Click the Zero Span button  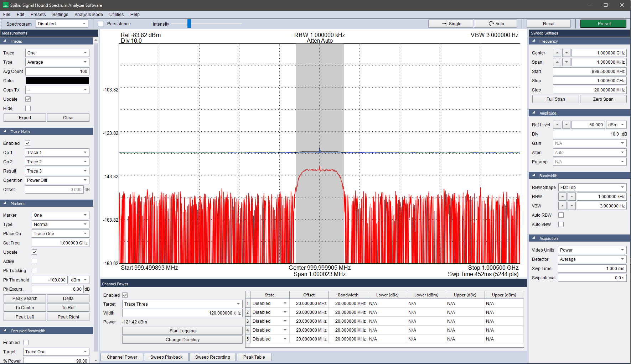[603, 99]
